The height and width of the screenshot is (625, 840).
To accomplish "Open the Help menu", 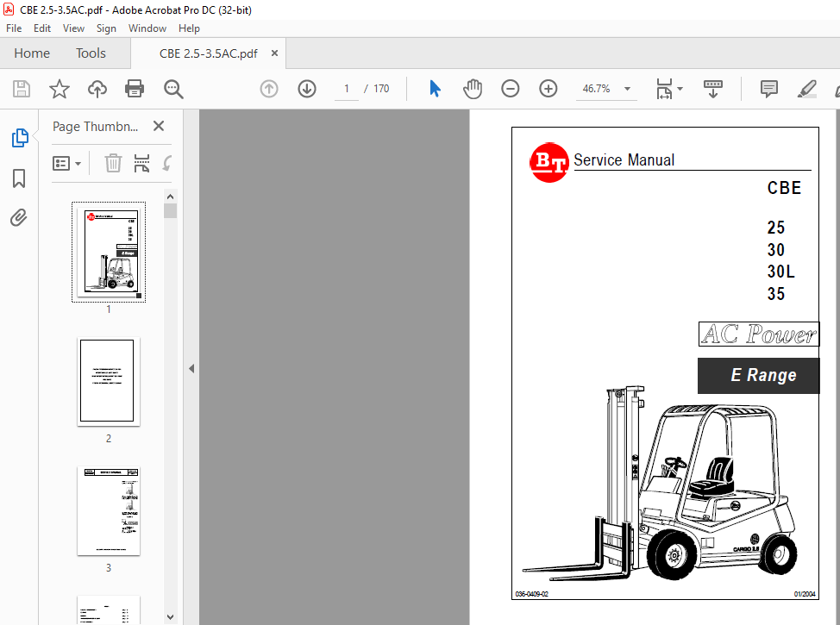I will [189, 28].
